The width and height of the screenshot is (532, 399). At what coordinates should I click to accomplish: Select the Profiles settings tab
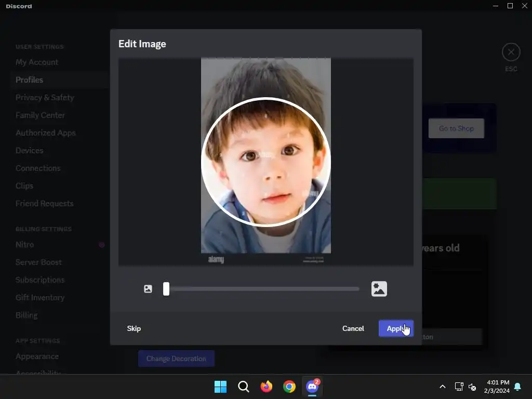coord(59,79)
